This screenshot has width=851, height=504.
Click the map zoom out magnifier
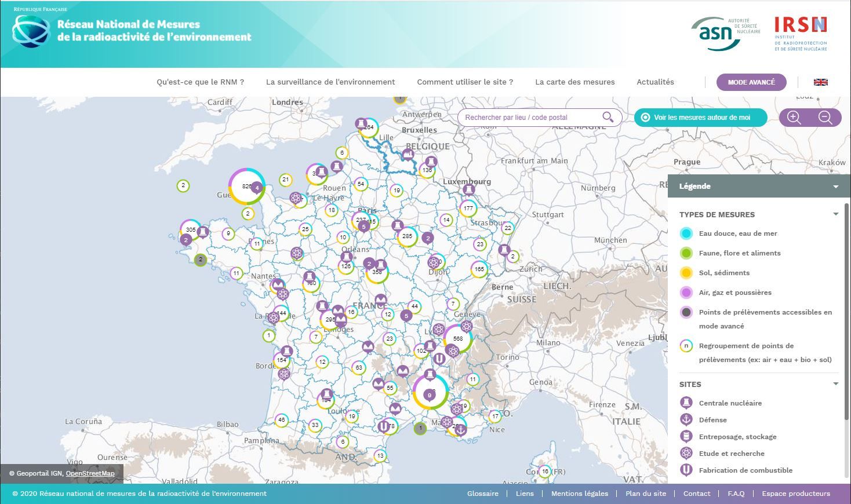point(825,118)
